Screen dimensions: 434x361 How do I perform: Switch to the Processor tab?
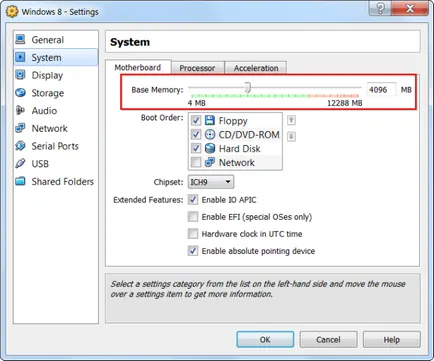tap(198, 68)
